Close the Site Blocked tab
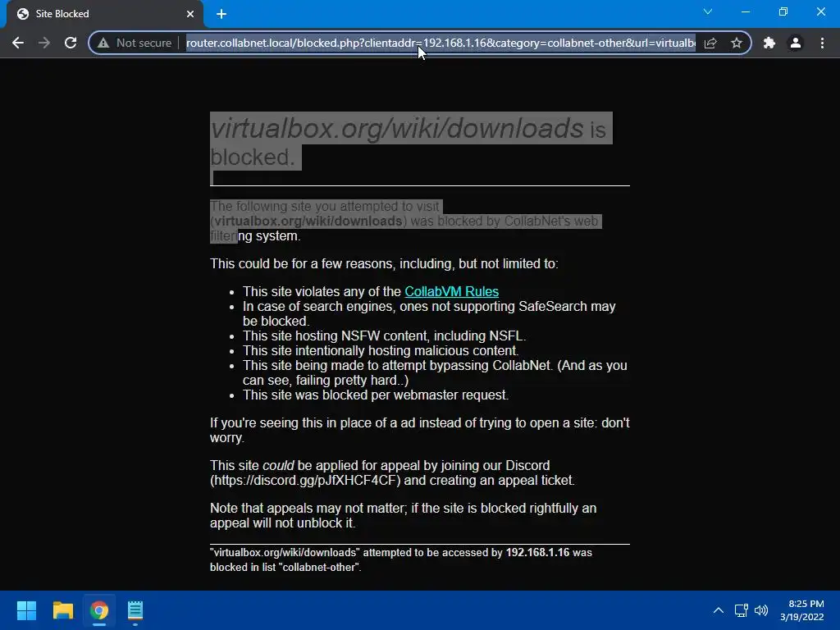The width and height of the screenshot is (840, 630). click(190, 14)
